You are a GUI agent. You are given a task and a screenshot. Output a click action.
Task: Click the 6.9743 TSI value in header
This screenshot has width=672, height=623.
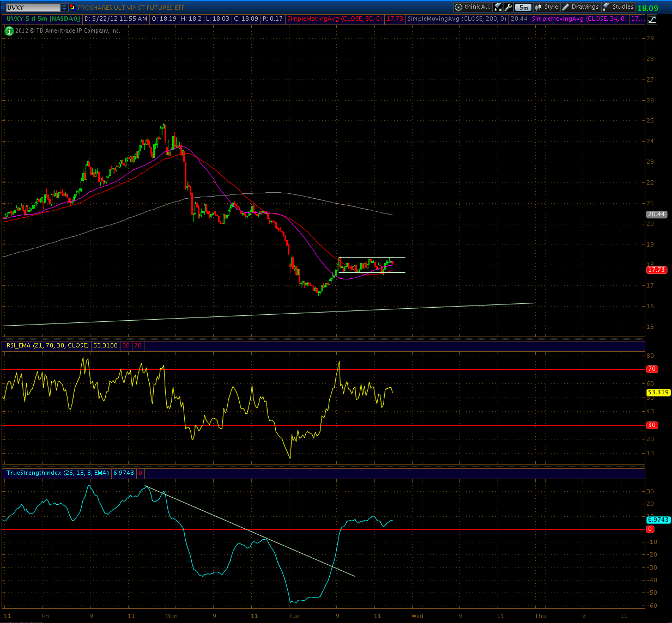click(x=123, y=473)
